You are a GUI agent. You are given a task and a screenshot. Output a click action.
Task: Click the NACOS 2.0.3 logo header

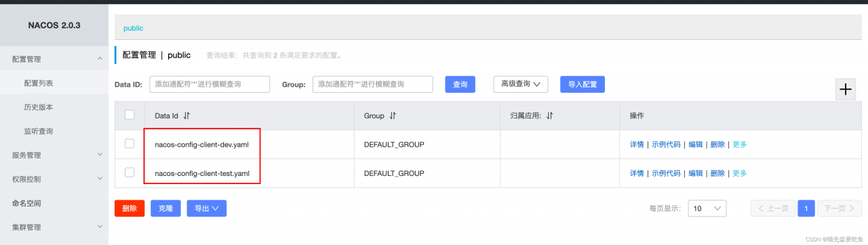[54, 25]
